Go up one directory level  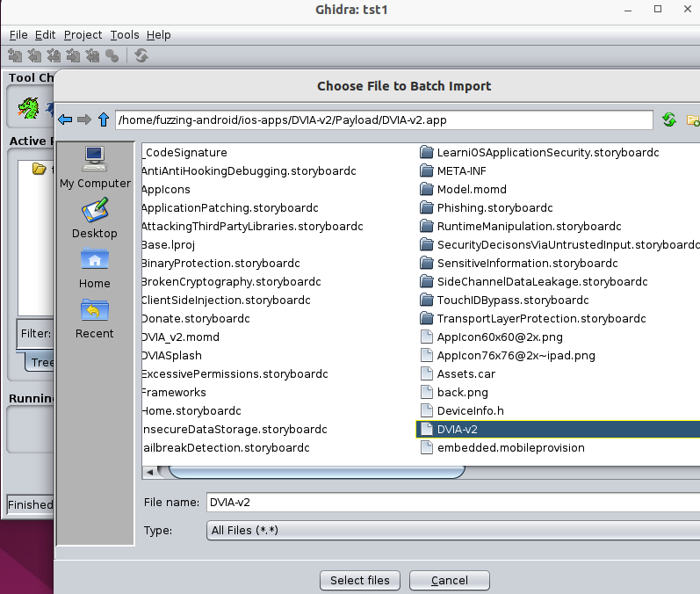click(104, 120)
